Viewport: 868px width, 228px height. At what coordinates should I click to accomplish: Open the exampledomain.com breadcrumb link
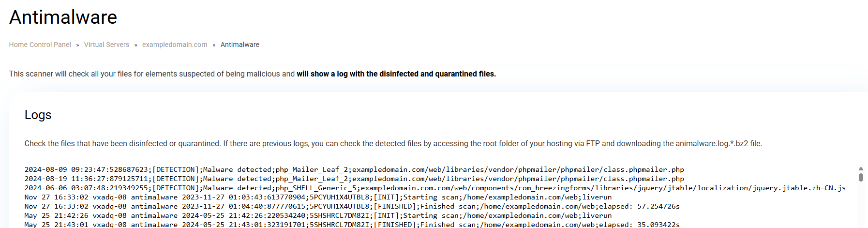pyautogui.click(x=175, y=45)
